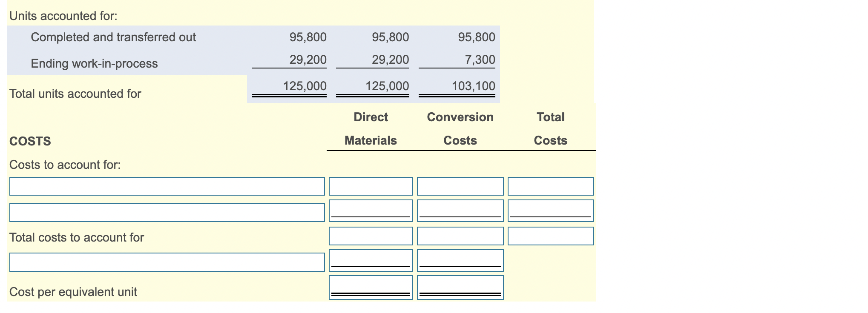Select Total Costs cell in second cost row
The image size is (868, 313).
tap(550, 211)
